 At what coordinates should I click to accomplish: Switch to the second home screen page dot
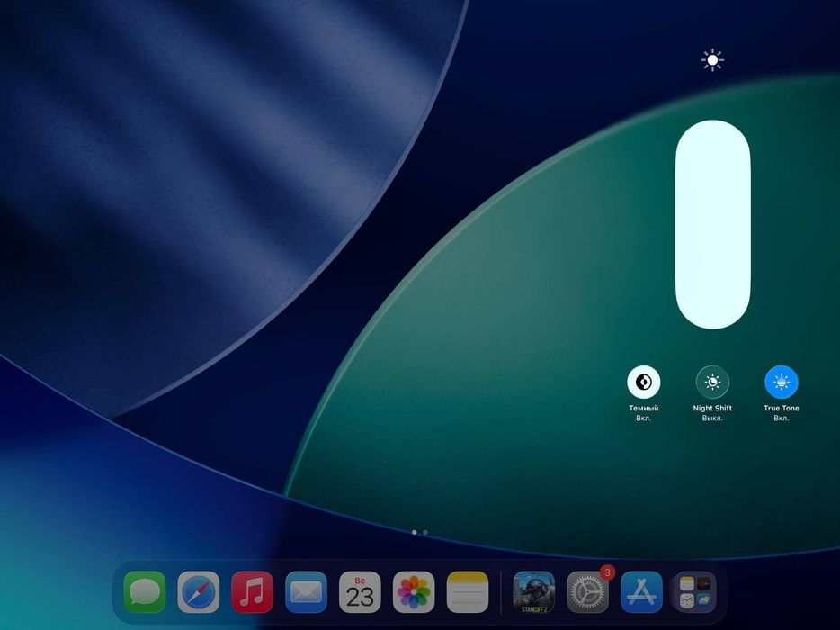coord(425,533)
